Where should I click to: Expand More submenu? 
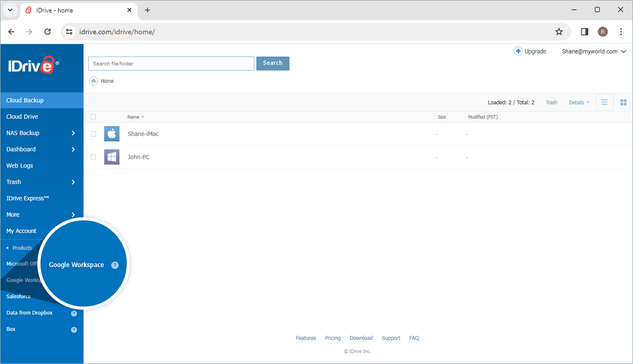73,215
